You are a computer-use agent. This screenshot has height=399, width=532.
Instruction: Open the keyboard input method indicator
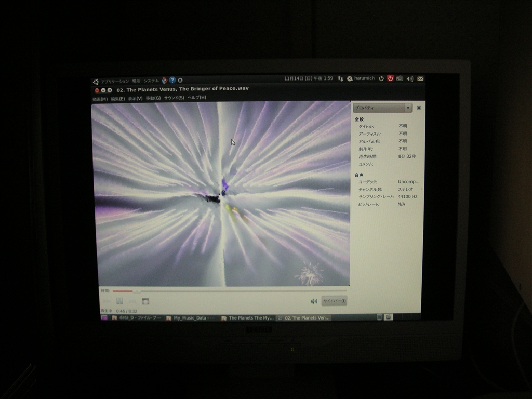(400, 78)
